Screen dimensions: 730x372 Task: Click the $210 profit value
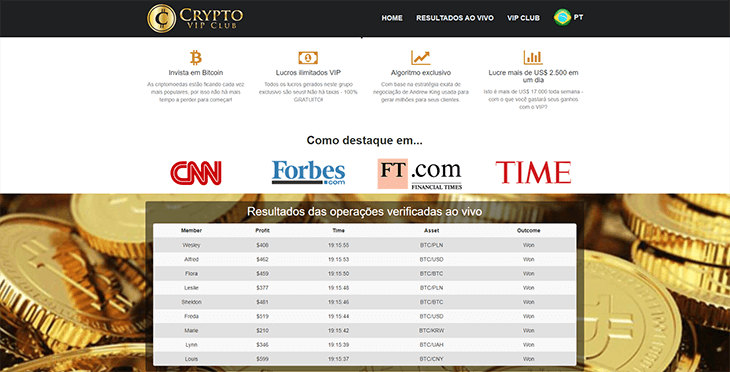[x=263, y=331]
